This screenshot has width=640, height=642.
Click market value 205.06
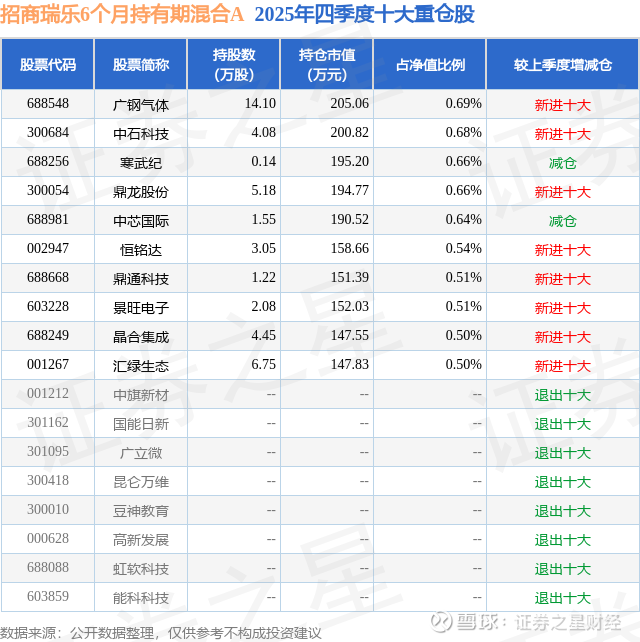pos(350,103)
